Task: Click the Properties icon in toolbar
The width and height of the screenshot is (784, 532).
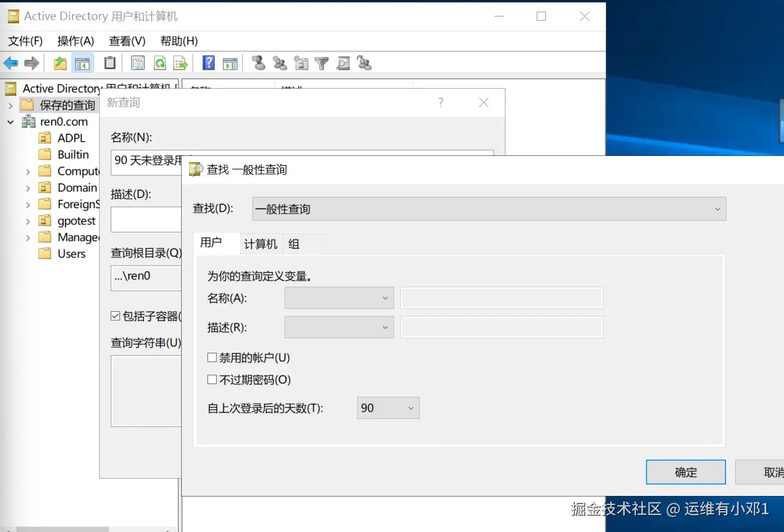Action: point(138,63)
